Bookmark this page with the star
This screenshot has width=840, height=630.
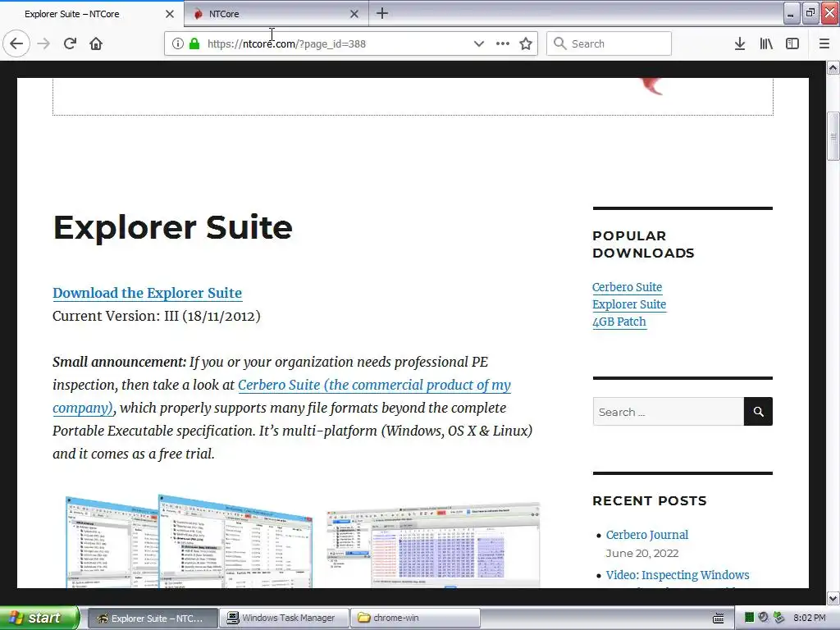(x=526, y=44)
